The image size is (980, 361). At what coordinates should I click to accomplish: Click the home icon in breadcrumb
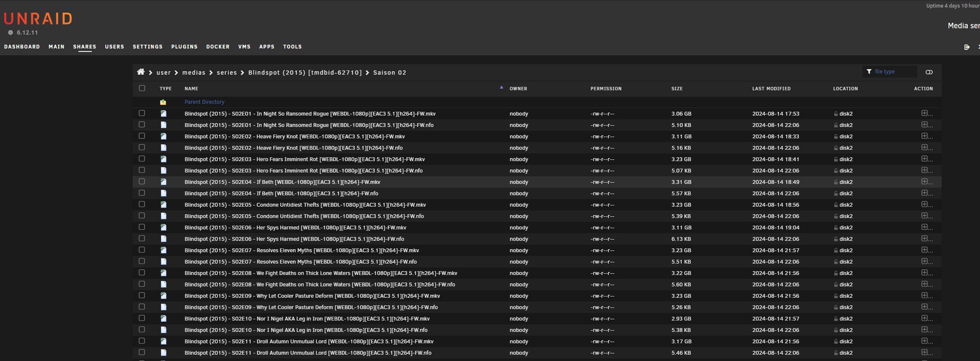141,72
